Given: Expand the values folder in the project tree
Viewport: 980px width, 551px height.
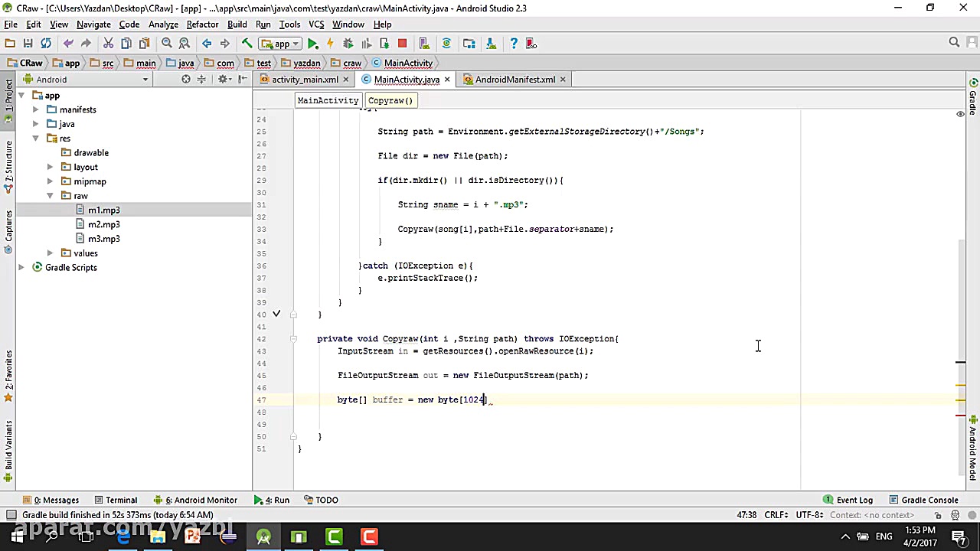Looking at the screenshot, I should coord(50,253).
